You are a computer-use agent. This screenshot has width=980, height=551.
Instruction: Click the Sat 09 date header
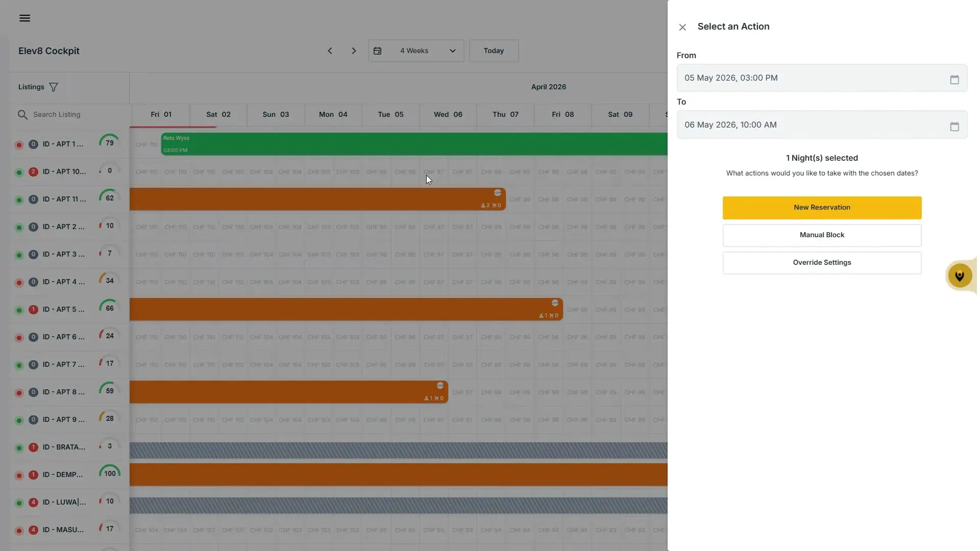coord(620,115)
